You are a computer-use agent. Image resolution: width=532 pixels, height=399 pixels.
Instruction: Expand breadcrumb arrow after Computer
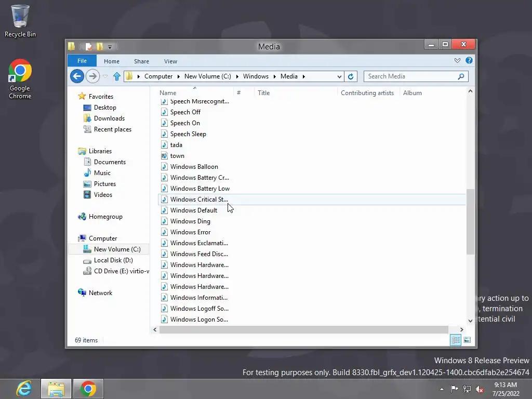coord(179,76)
